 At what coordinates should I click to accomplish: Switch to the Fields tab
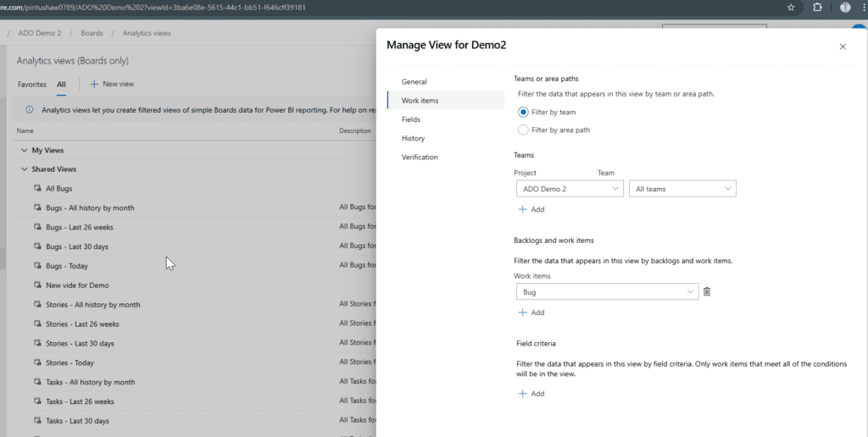tap(411, 119)
